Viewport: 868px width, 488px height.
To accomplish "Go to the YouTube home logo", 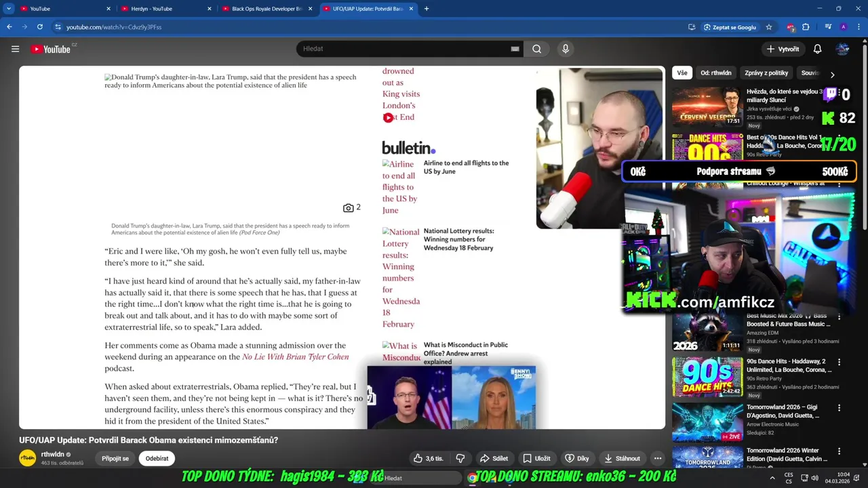I will 51,49.
